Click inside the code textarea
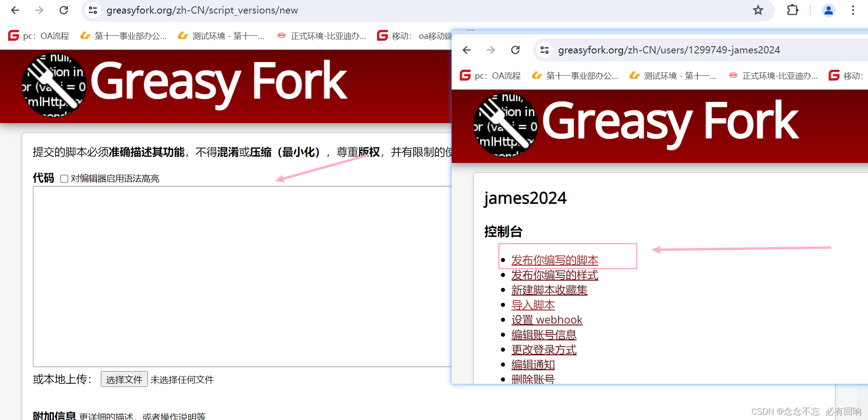The height and width of the screenshot is (420, 868). coord(242,276)
